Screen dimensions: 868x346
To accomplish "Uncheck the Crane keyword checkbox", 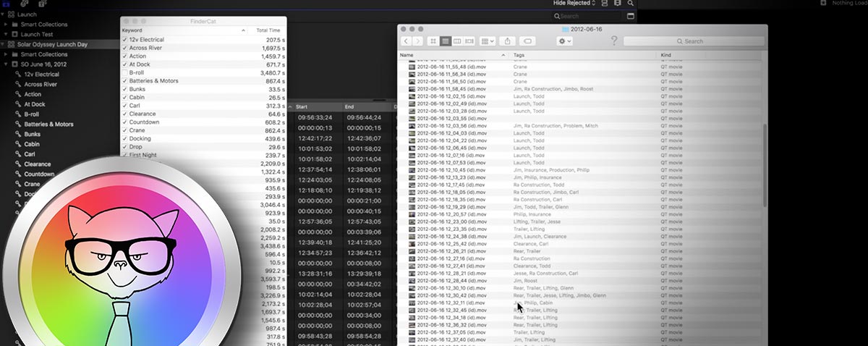I will point(125,130).
